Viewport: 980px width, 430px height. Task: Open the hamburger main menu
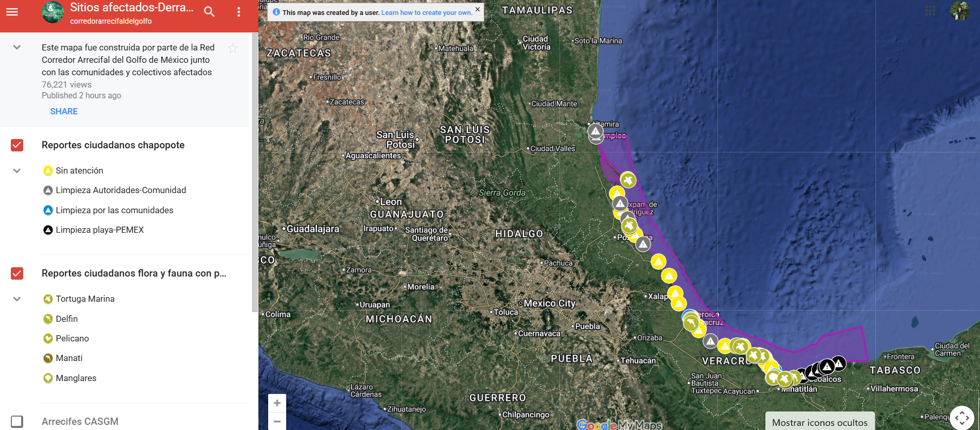coord(12,12)
